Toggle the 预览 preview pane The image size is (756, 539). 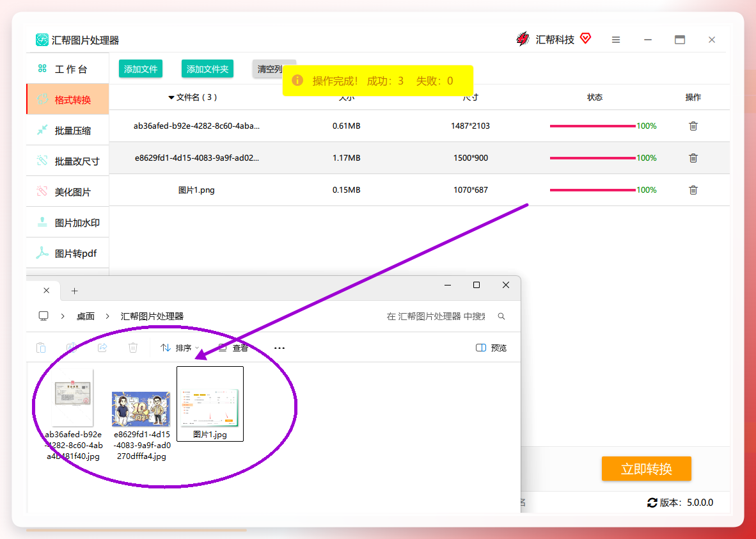[x=491, y=348]
